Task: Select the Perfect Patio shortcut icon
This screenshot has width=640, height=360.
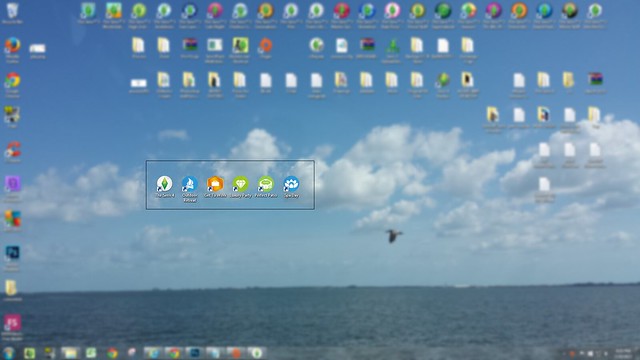Action: (x=266, y=184)
